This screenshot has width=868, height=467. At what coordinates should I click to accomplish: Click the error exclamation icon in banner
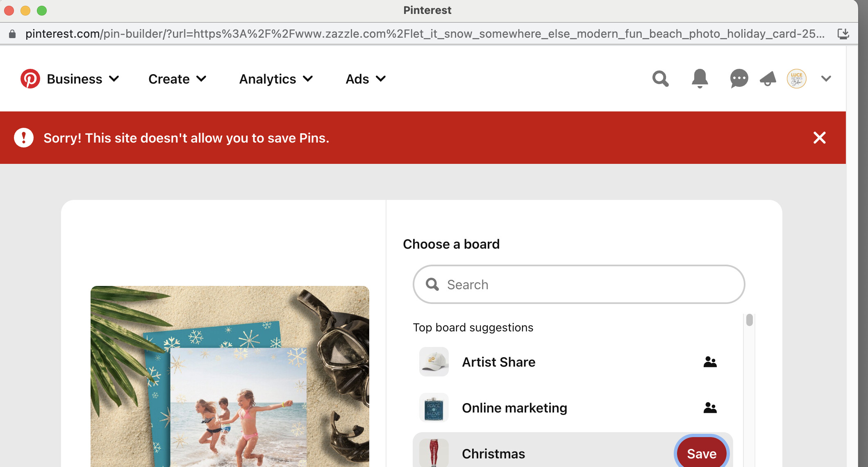24,138
